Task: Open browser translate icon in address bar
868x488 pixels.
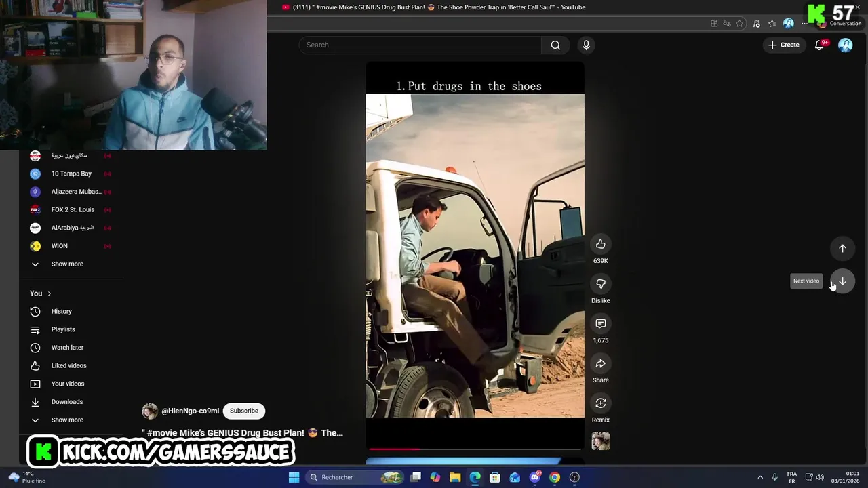Action: click(727, 24)
